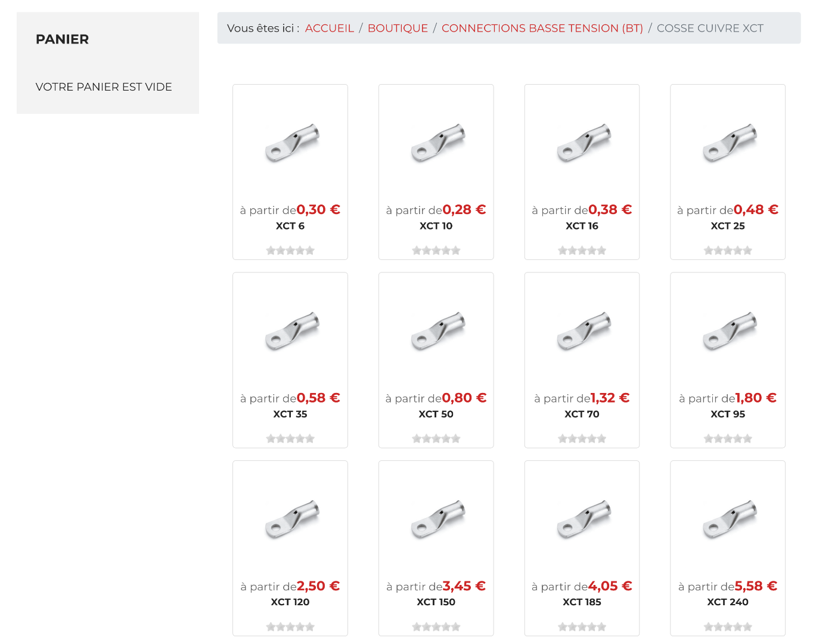Open the XCT 16 product title

tap(582, 226)
